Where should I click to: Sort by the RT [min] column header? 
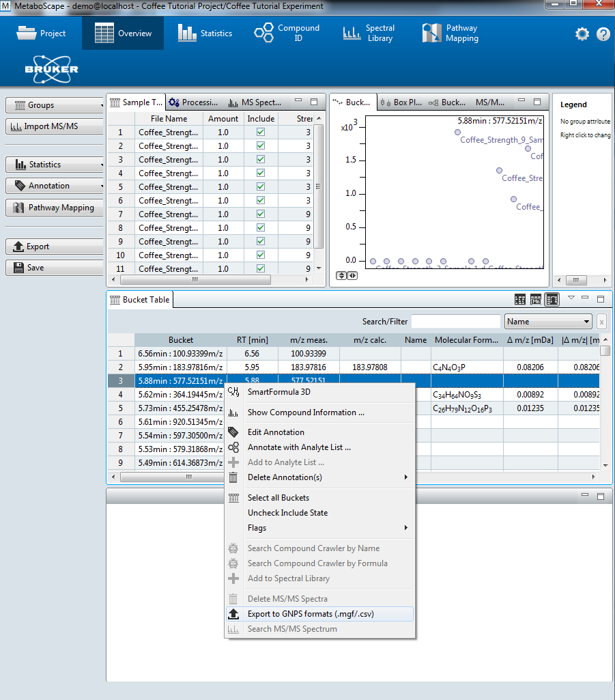click(x=252, y=339)
